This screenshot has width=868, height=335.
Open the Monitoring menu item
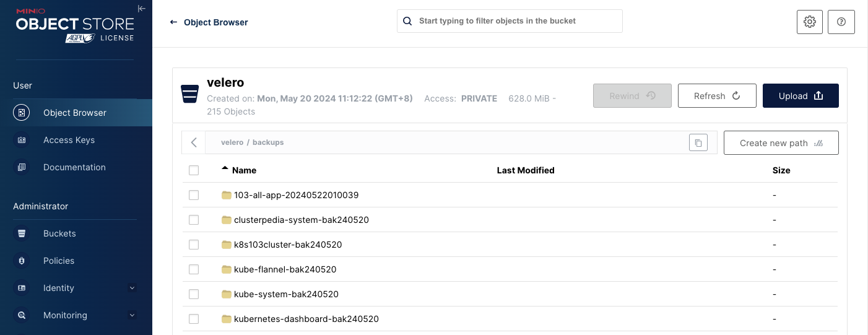tap(76, 315)
